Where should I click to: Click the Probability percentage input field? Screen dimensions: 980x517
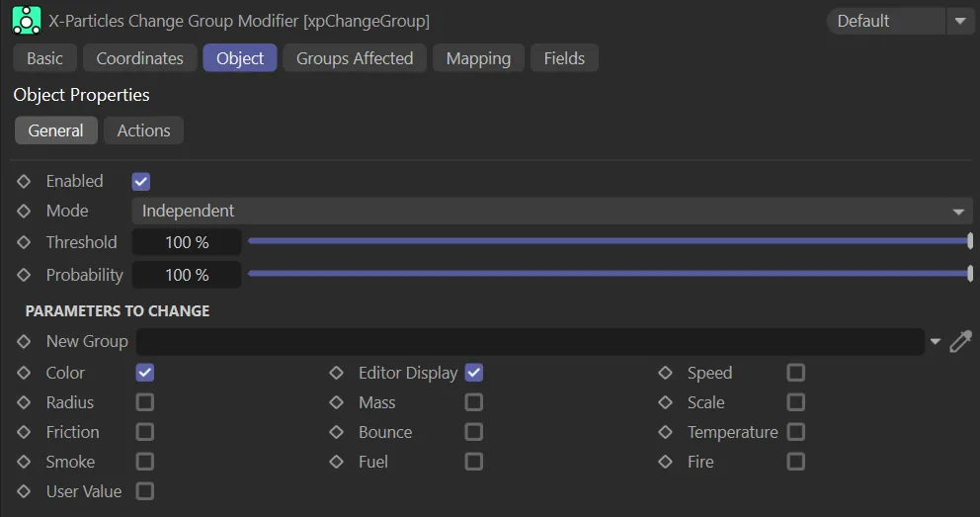point(187,275)
